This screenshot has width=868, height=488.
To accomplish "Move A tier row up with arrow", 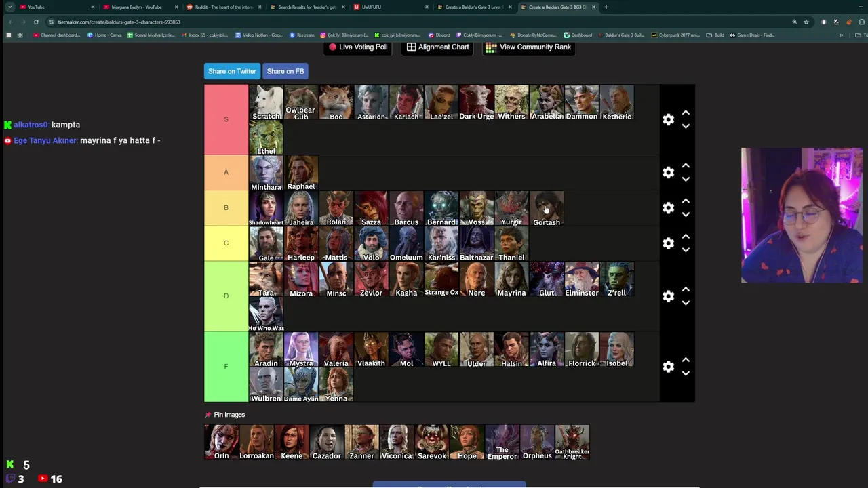I will click(686, 165).
